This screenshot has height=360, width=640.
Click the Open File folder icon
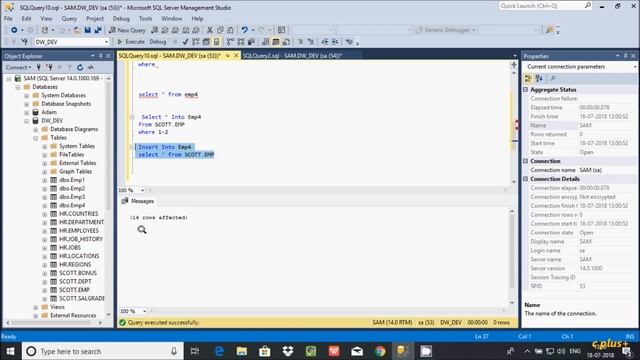coord(77,30)
